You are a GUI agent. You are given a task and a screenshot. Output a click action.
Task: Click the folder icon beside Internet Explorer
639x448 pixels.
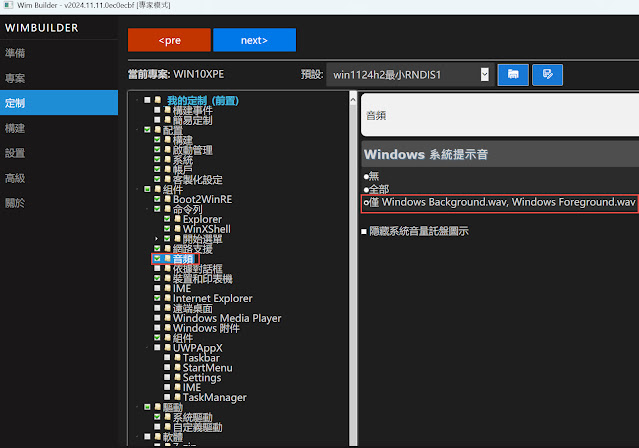[167, 298]
